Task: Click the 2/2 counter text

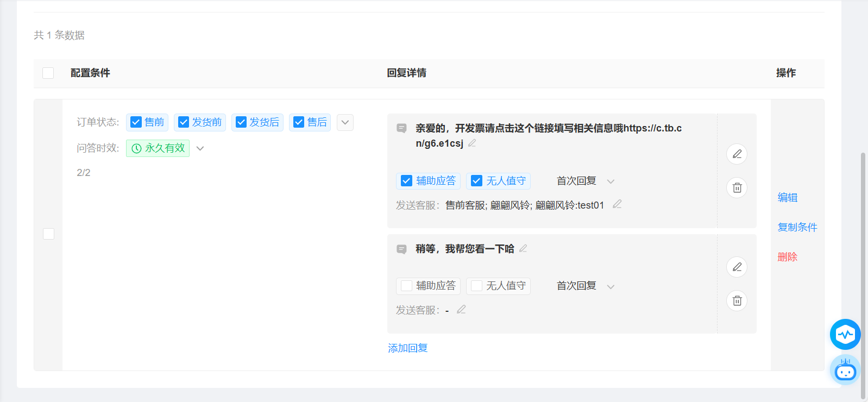Action: pyautogui.click(x=84, y=173)
